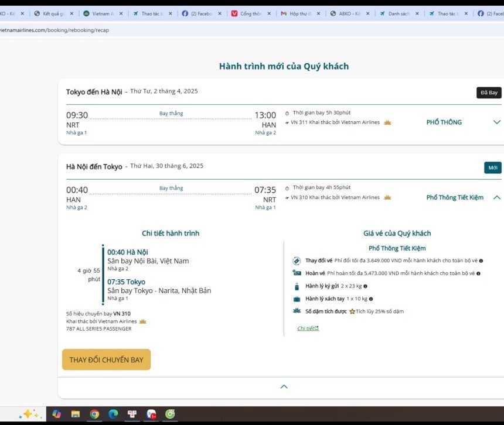Click info icon next to Thay đổi vé fee
The width and height of the screenshot is (504, 425).
click(x=481, y=261)
